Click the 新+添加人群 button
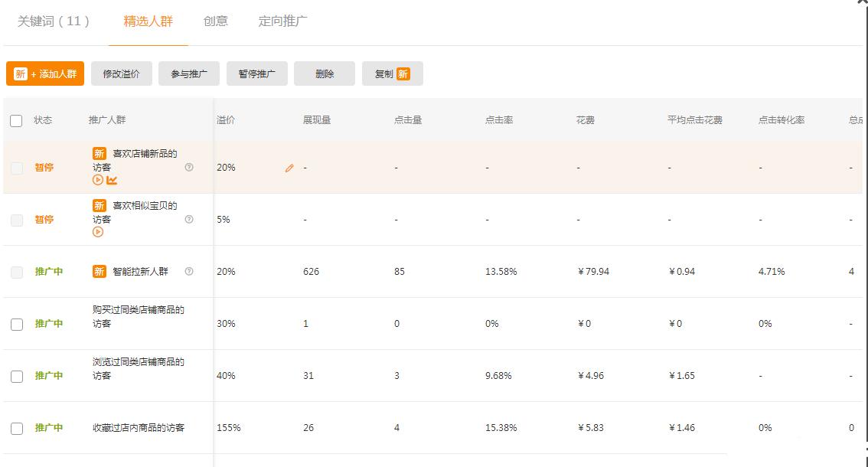The height and width of the screenshot is (467, 868). (x=44, y=73)
